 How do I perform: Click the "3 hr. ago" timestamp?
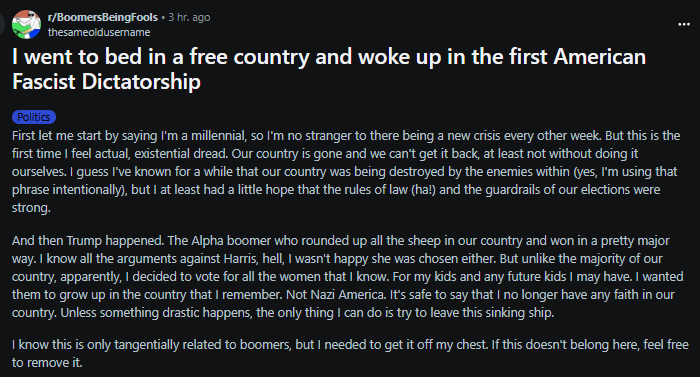[x=189, y=17]
